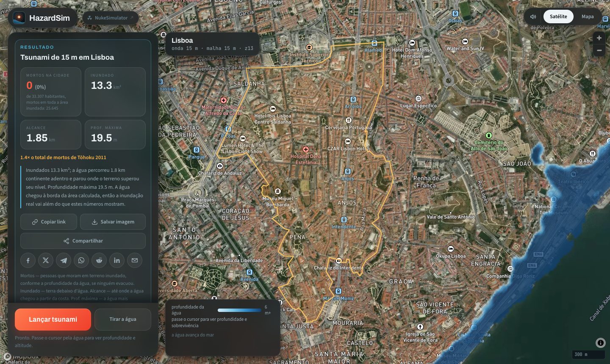The width and height of the screenshot is (610, 364).
Task: Click the Martim Moniz metro marker
Action: point(338,291)
